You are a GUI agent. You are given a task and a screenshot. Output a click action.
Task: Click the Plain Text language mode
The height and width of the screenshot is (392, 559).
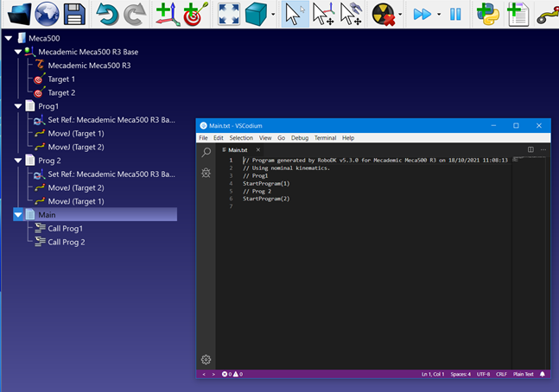524,374
